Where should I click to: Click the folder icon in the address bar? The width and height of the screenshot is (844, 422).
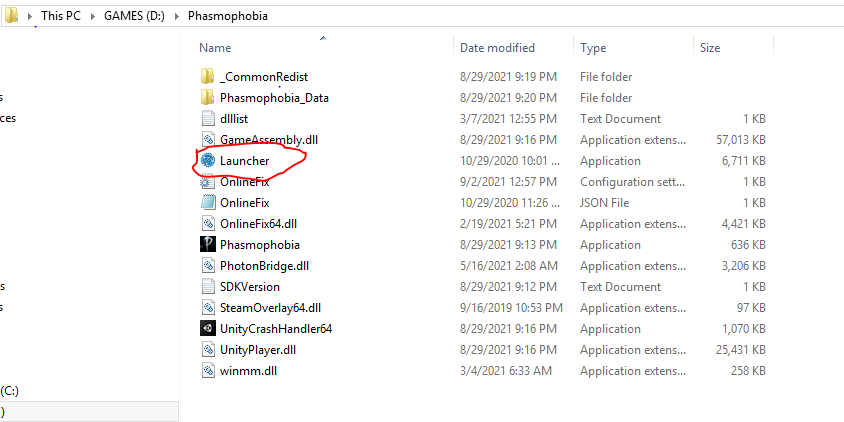coord(11,16)
